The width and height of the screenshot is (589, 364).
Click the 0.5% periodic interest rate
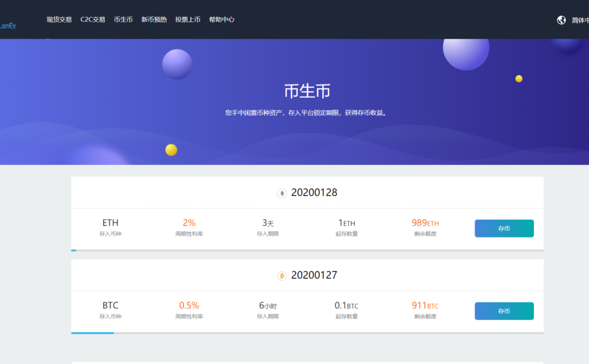pos(189,305)
